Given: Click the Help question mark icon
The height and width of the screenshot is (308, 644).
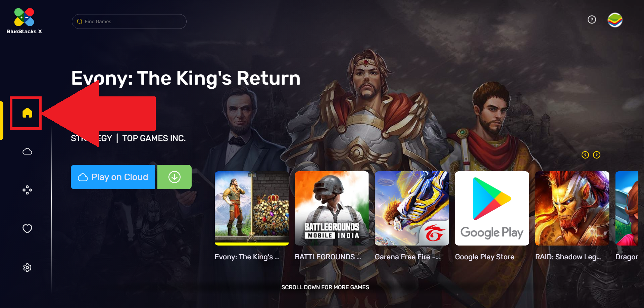Looking at the screenshot, I should [x=592, y=20].
